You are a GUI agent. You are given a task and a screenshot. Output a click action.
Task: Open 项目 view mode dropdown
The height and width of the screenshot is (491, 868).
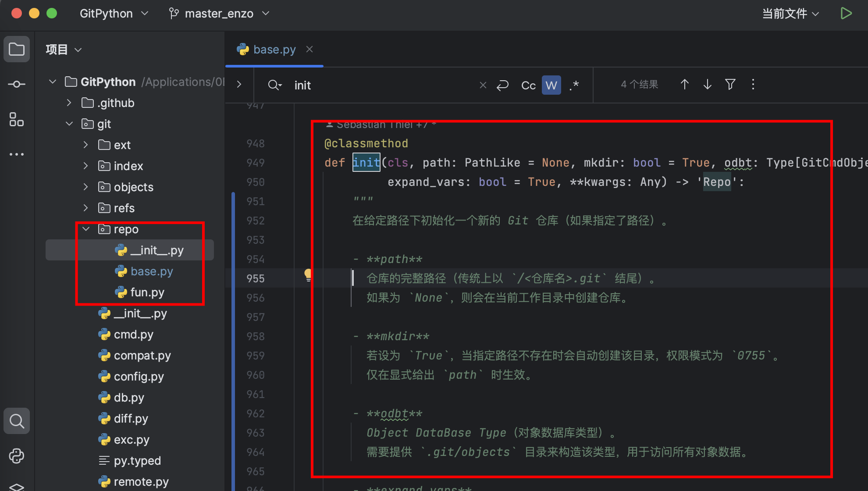pos(64,50)
